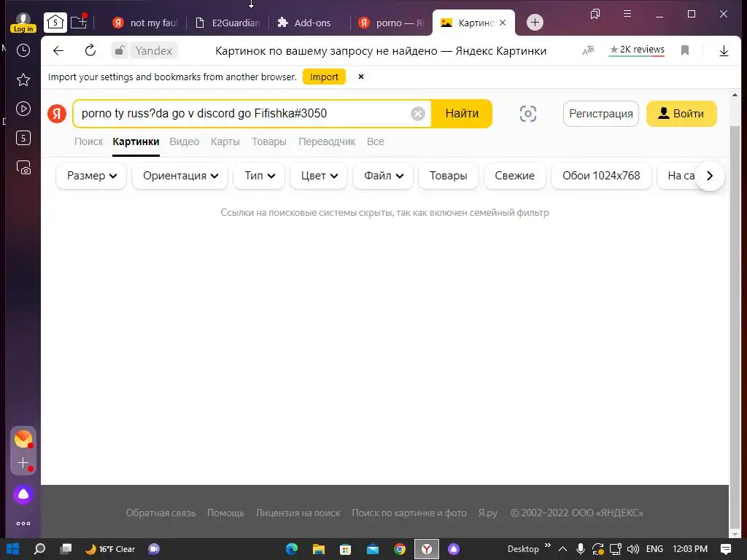Expand the Ориентация filter dropdown
Image resolution: width=747 pixels, height=560 pixels.
(x=180, y=176)
